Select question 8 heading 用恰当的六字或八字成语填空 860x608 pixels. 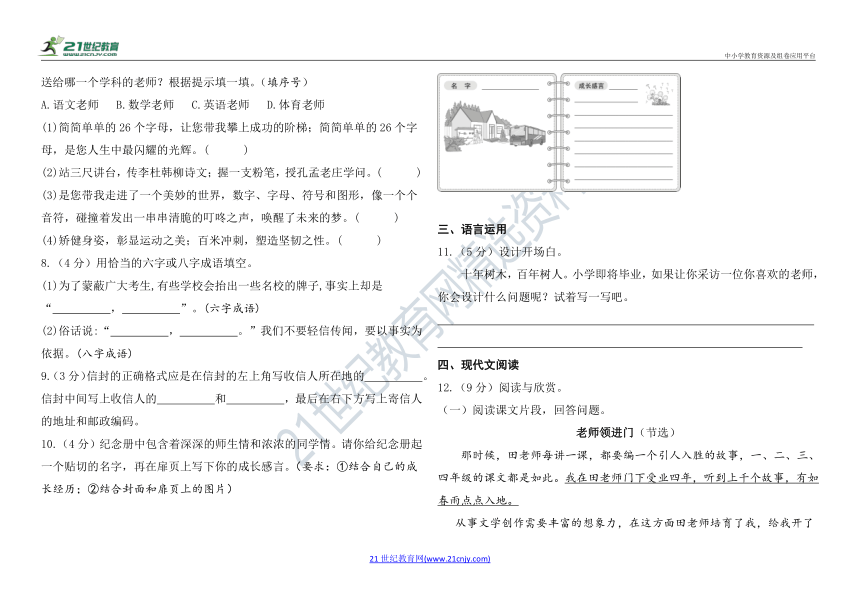tap(174, 263)
